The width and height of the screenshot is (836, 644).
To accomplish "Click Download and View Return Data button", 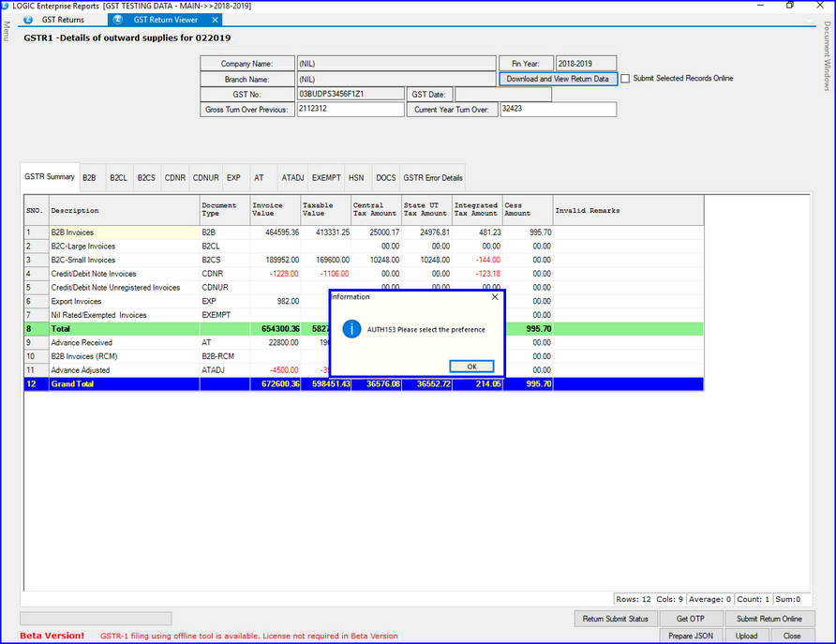I will pyautogui.click(x=558, y=79).
